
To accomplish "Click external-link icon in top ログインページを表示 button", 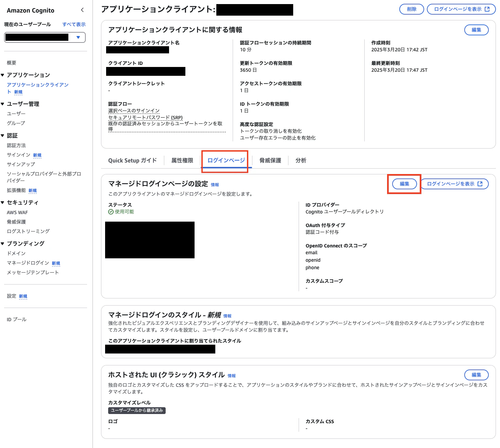I will click(487, 9).
